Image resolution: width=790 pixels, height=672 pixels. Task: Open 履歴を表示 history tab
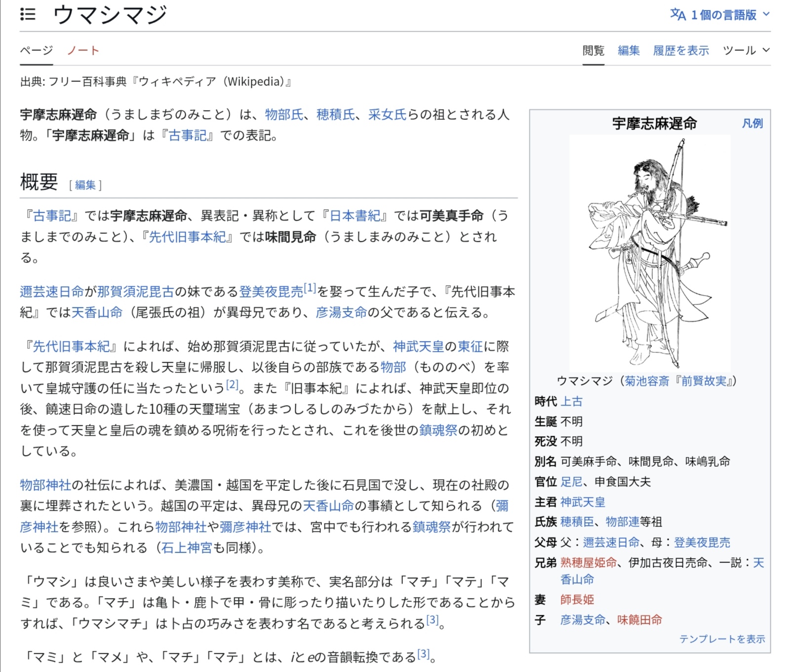(680, 50)
